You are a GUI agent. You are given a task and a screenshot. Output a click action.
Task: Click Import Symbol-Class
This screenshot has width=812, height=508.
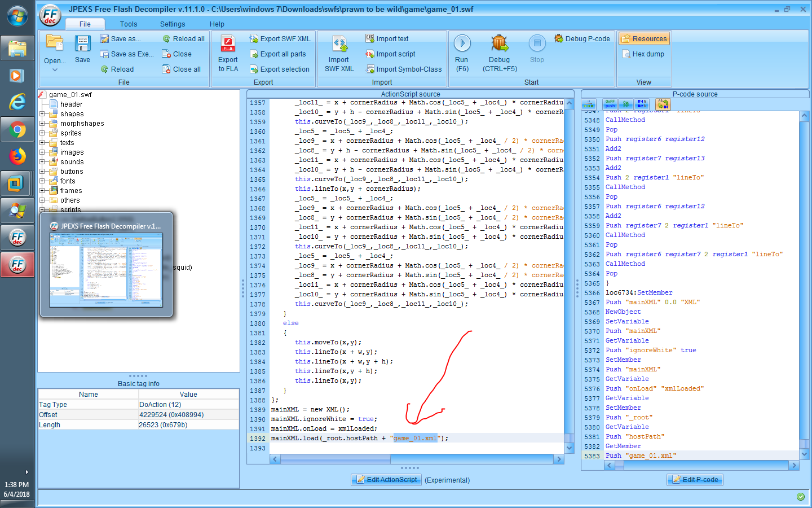click(404, 69)
